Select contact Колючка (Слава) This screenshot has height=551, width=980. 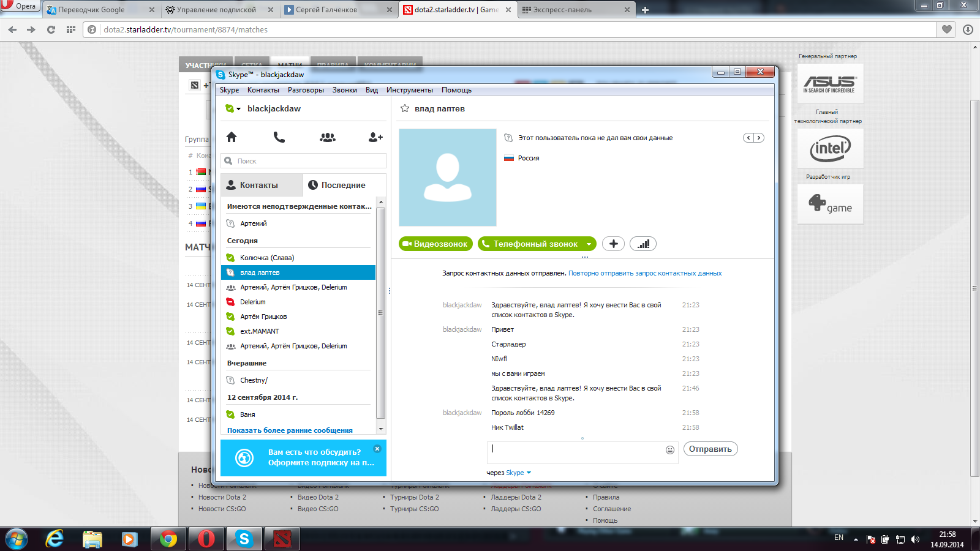(298, 258)
